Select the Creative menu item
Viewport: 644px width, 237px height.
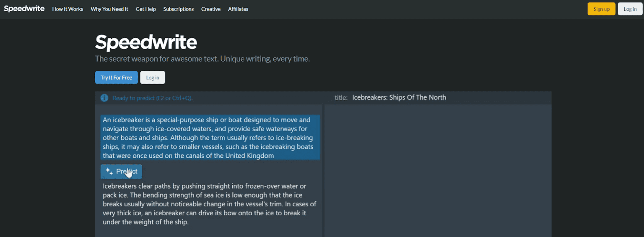tap(211, 9)
